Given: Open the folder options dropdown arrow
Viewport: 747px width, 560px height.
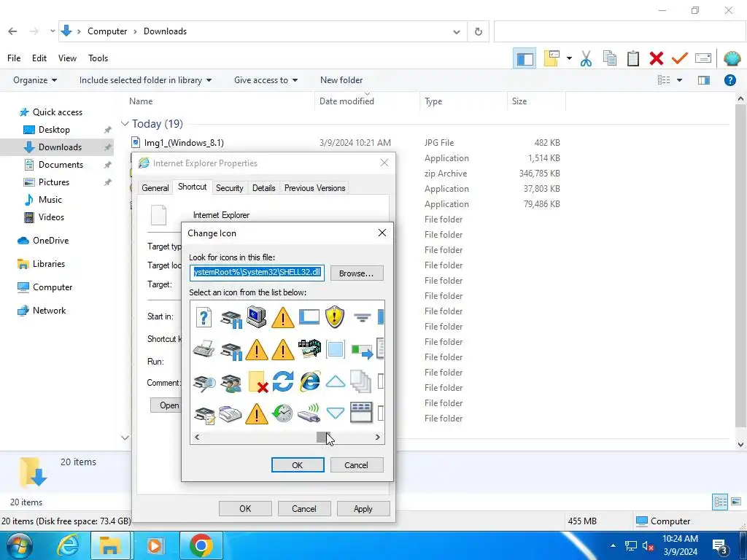Looking at the screenshot, I should tap(569, 58).
